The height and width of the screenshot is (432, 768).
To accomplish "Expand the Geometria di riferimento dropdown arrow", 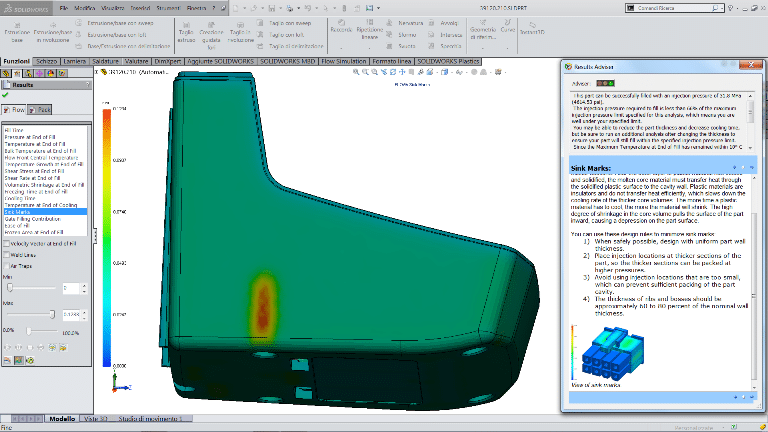I will pos(482,47).
